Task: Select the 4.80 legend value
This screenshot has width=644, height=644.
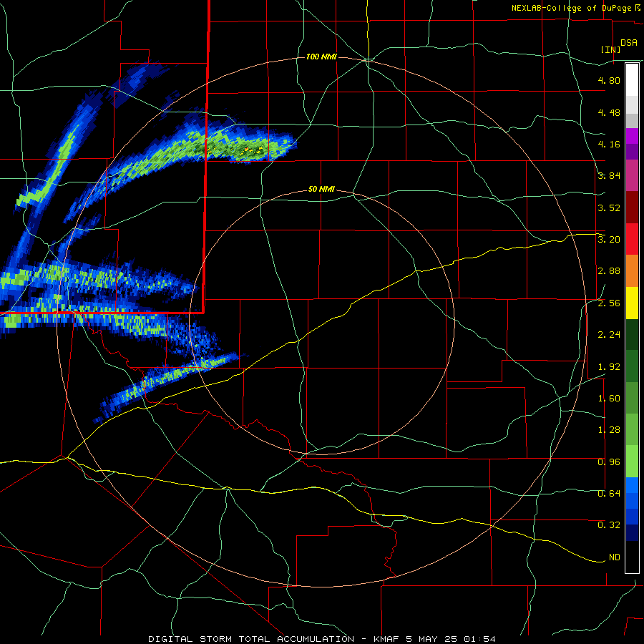Action: tap(609, 80)
